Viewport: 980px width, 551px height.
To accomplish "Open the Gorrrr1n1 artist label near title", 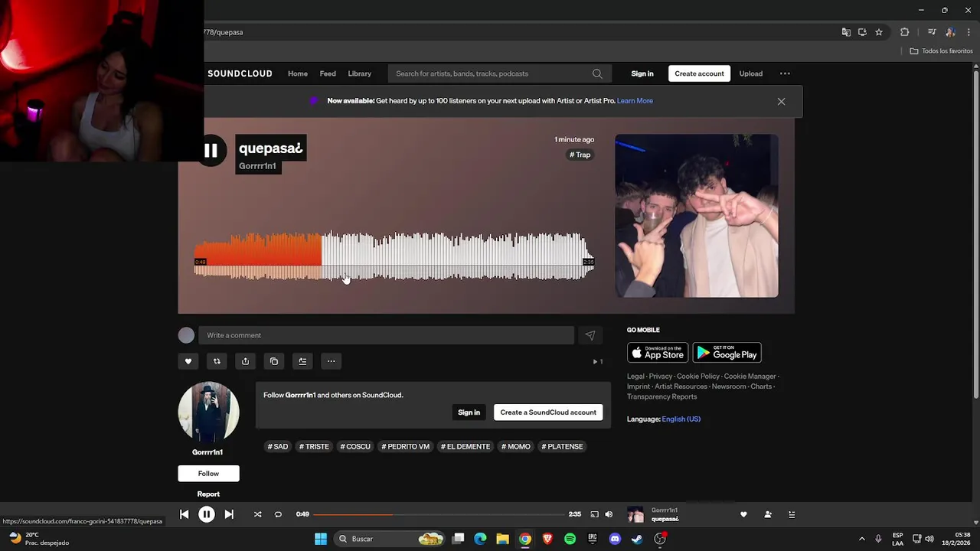I will 257,166.
